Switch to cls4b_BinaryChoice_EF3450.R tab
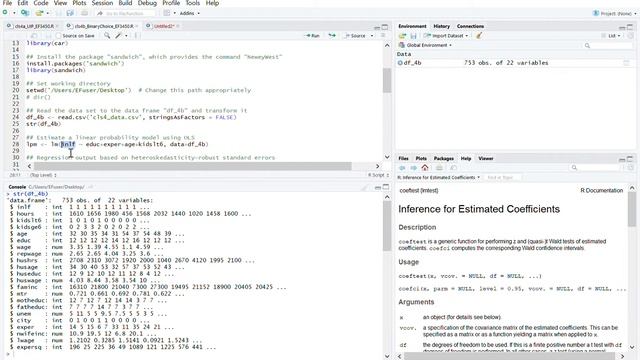Screen dimensions: 640x360 click(x=104, y=26)
